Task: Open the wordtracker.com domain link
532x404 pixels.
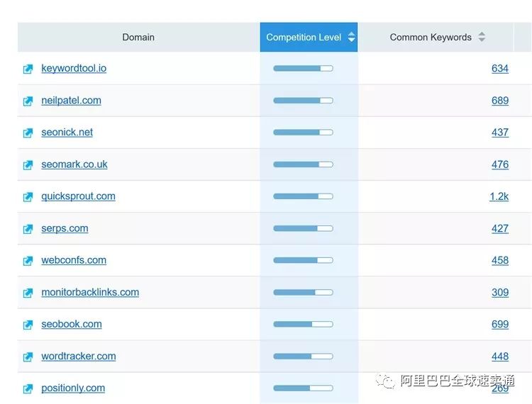Action: coord(79,356)
